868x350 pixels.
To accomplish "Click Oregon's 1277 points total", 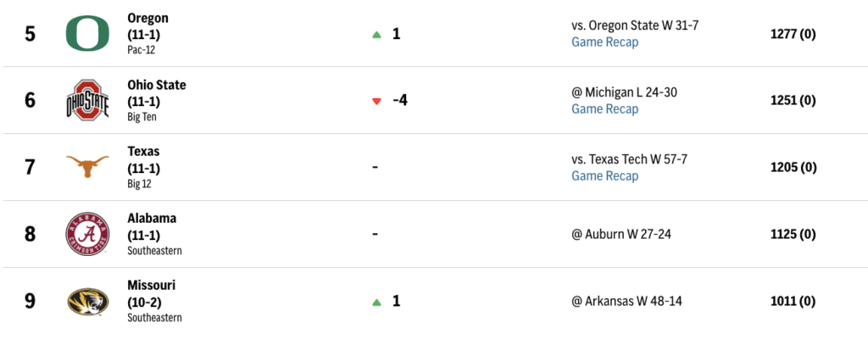I will [792, 34].
